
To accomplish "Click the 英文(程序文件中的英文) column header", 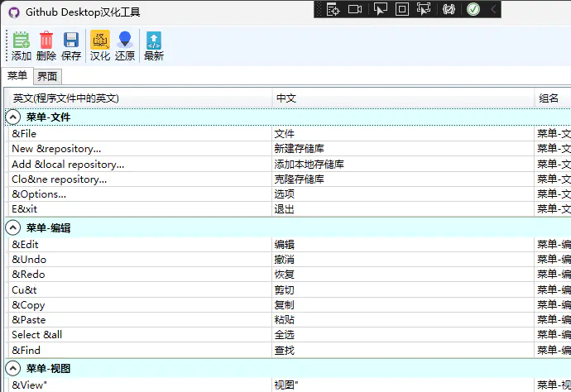I will [x=139, y=98].
